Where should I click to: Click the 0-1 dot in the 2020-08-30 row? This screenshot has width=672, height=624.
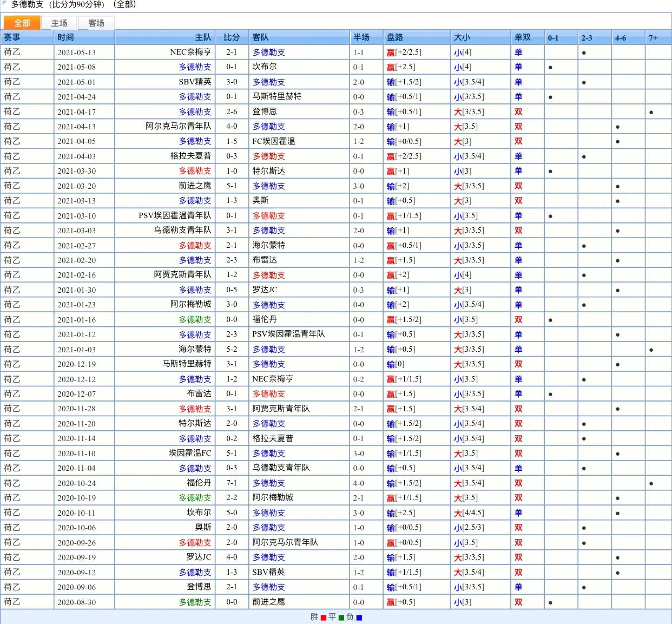click(x=550, y=602)
